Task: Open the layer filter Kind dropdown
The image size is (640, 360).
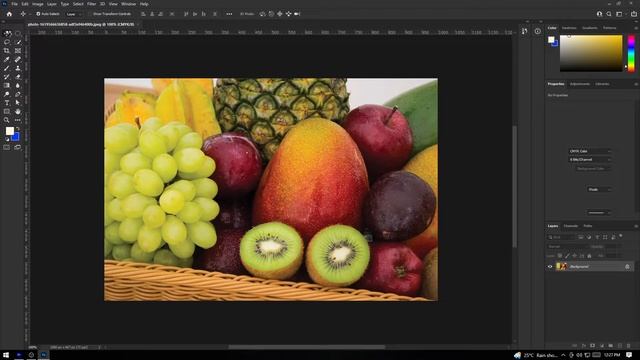Action: [561, 237]
